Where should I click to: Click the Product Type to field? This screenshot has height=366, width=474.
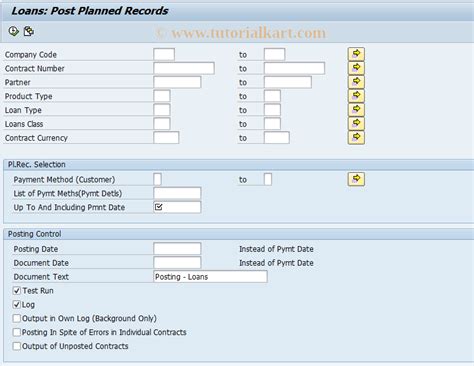pyautogui.click(x=272, y=96)
